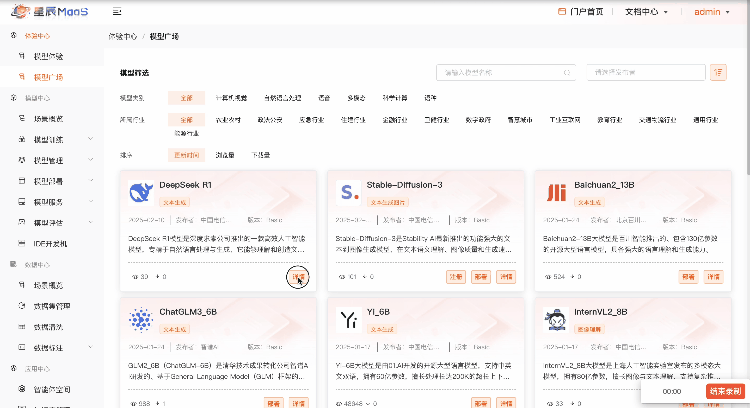Click the search icon in model name field
This screenshot has width=750, height=408.
tap(567, 73)
